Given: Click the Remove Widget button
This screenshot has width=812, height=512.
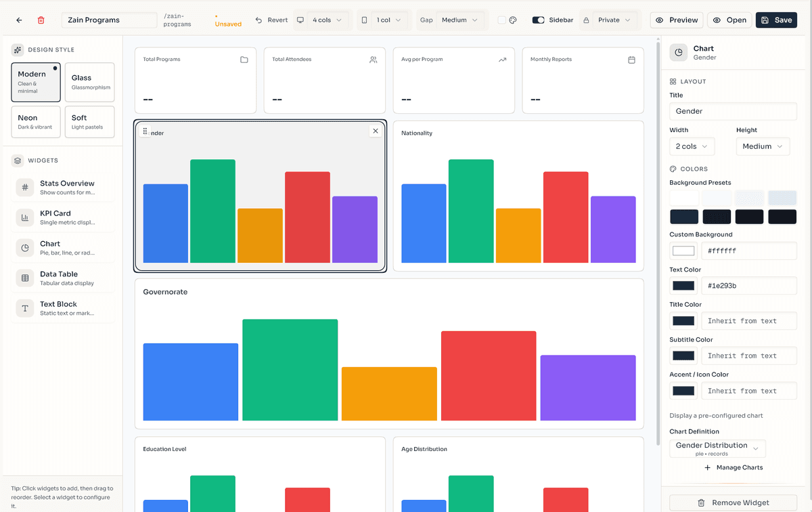Looking at the screenshot, I should coord(733,503).
